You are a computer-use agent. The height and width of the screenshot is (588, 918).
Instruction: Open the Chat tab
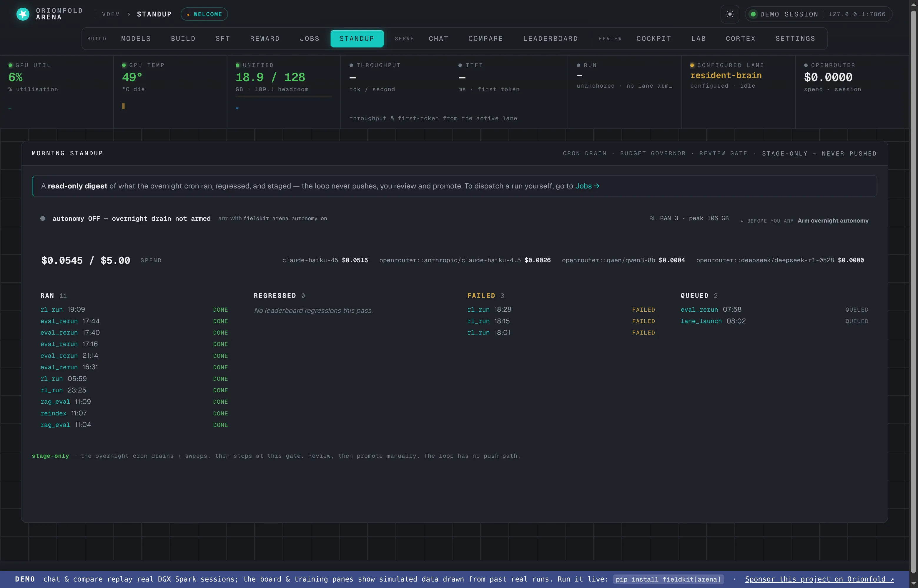[x=439, y=39]
